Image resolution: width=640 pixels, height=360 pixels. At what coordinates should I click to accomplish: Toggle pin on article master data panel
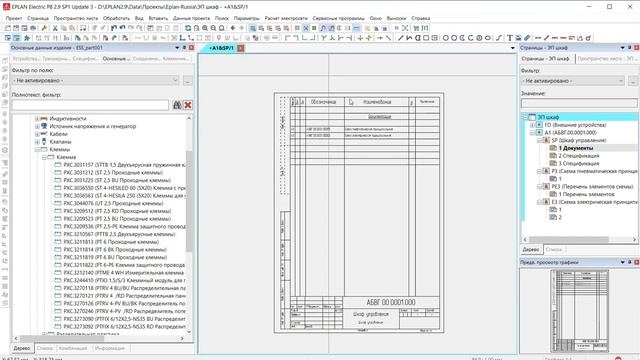pos(184,48)
